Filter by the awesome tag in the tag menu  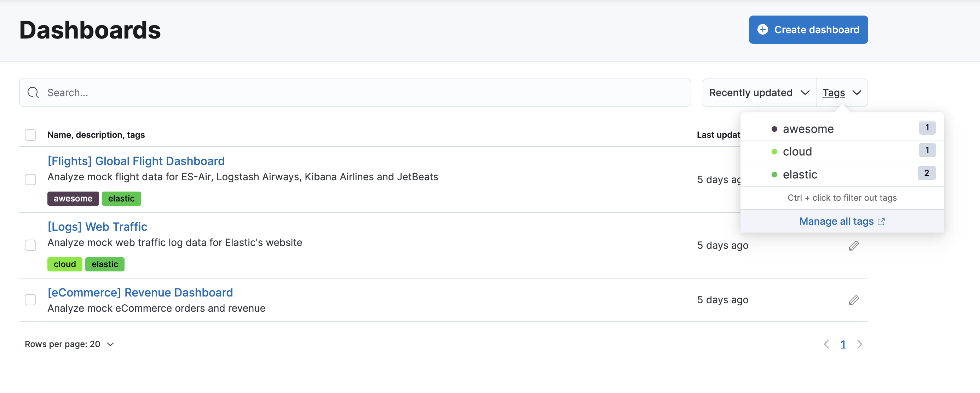click(x=808, y=129)
